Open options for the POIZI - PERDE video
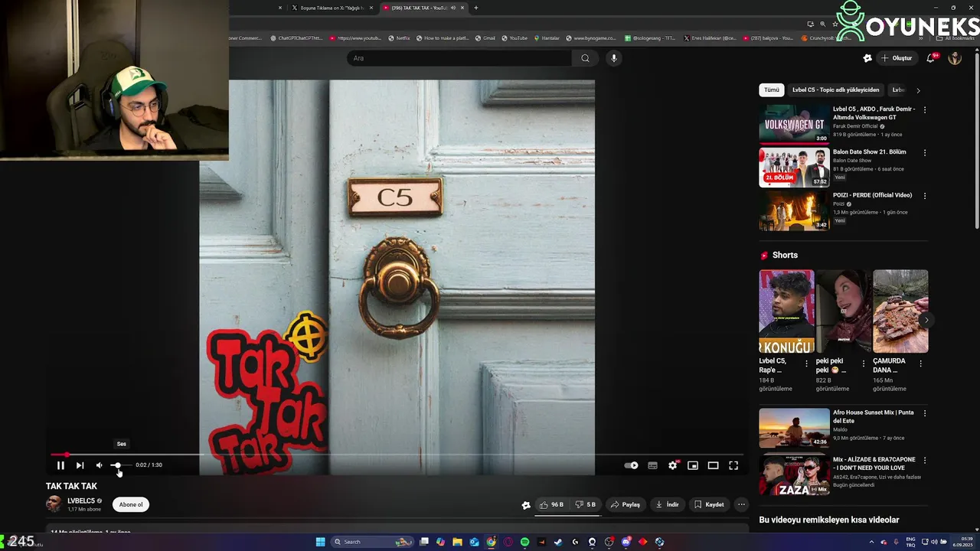 (x=924, y=196)
